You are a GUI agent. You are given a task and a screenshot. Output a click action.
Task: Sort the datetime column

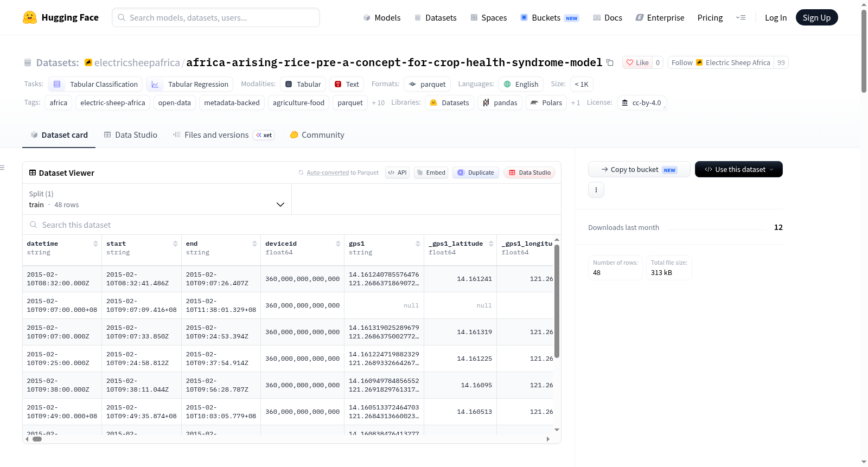tap(95, 244)
